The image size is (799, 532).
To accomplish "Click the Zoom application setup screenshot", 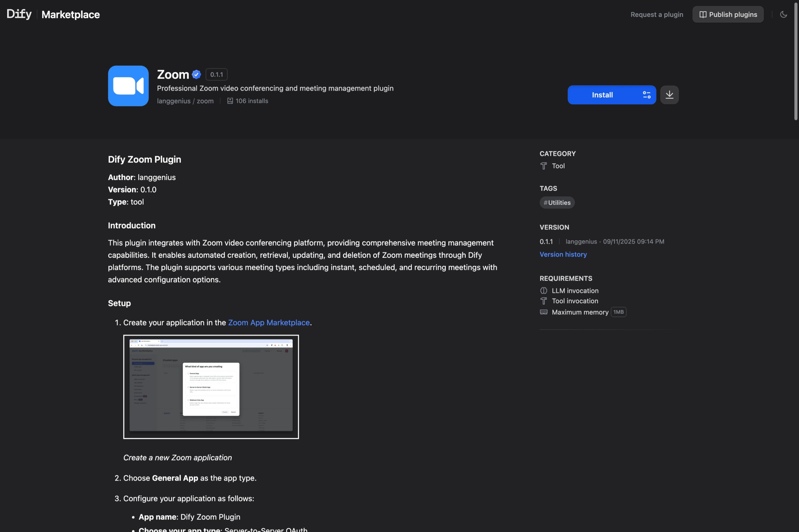I will tap(211, 387).
